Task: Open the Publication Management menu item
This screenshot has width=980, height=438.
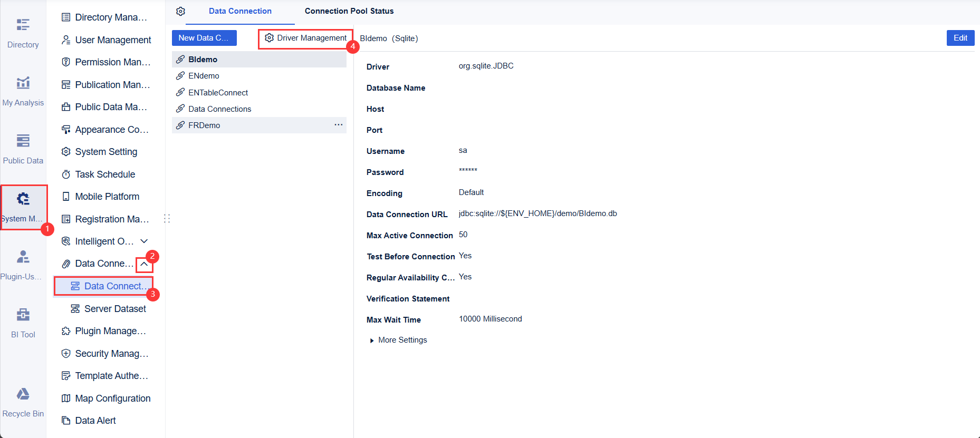Action: click(106, 85)
